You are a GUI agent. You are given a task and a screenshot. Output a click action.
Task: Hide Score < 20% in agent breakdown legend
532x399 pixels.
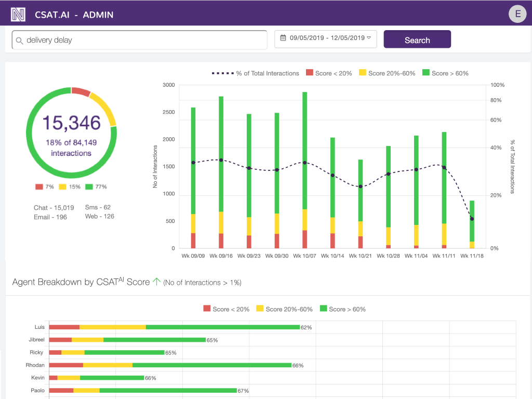[x=226, y=309]
